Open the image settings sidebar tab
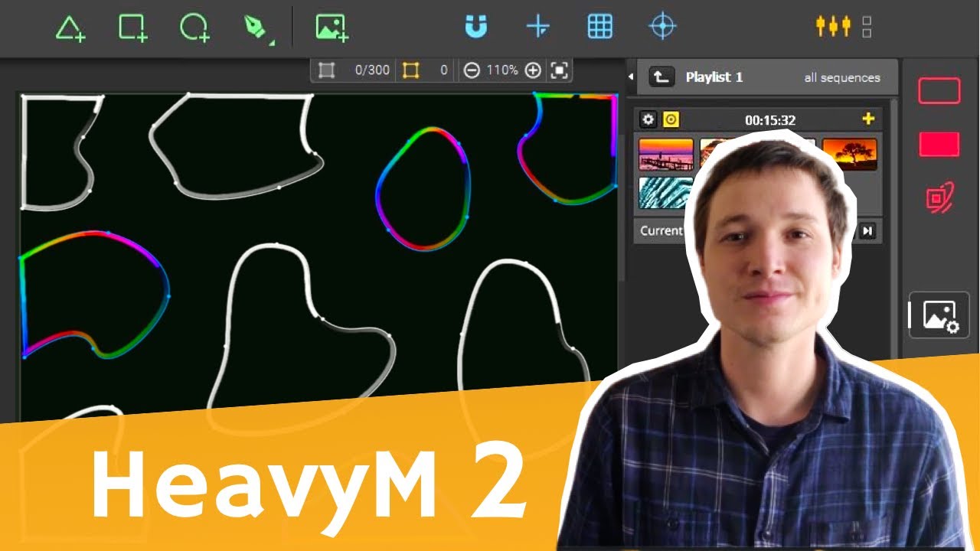This screenshot has height=551, width=980. coord(939,315)
